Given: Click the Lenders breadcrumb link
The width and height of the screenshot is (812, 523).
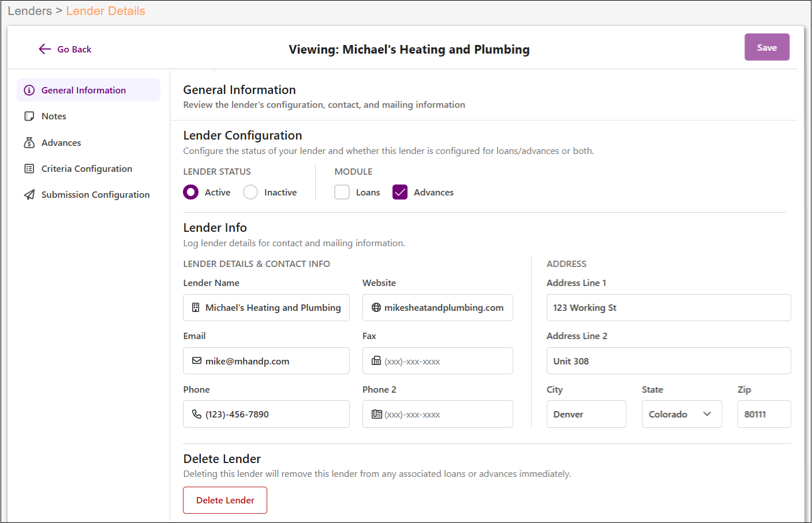Looking at the screenshot, I should pyautogui.click(x=30, y=11).
